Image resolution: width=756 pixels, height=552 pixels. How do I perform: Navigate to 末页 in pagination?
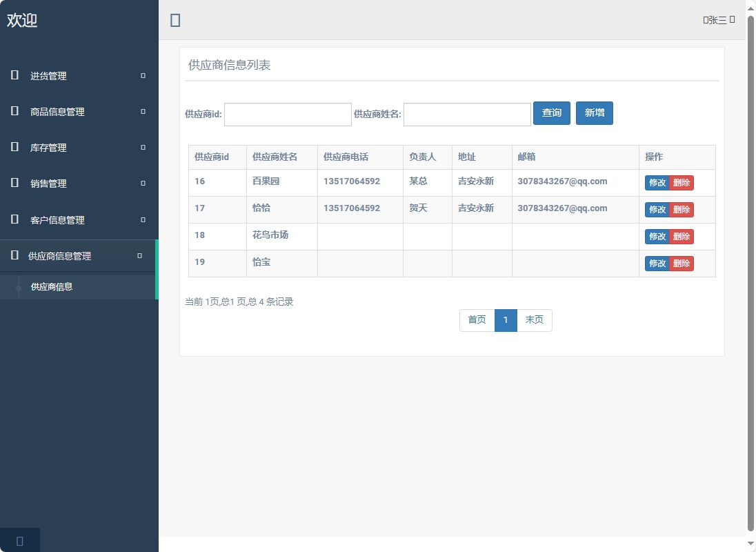(x=535, y=320)
